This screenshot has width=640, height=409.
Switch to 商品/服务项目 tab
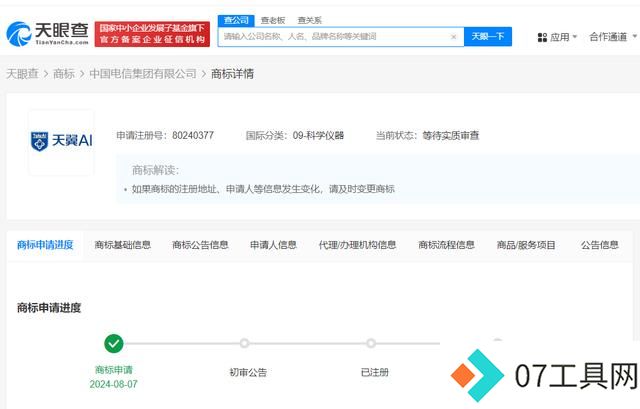coord(526,245)
